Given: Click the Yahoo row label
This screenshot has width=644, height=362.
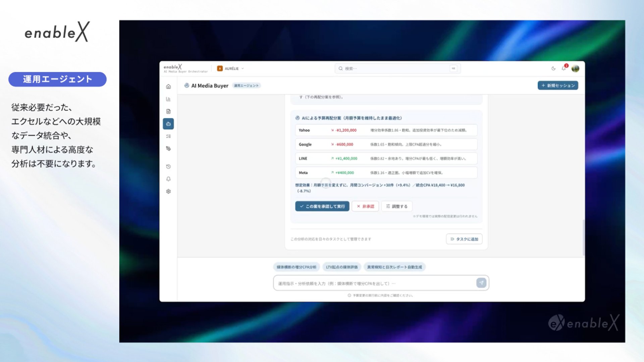Looking at the screenshot, I should [x=304, y=130].
